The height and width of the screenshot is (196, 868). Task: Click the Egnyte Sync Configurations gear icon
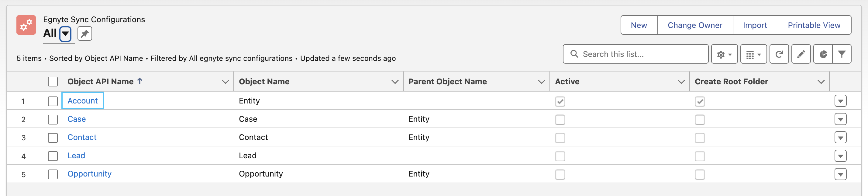click(26, 25)
